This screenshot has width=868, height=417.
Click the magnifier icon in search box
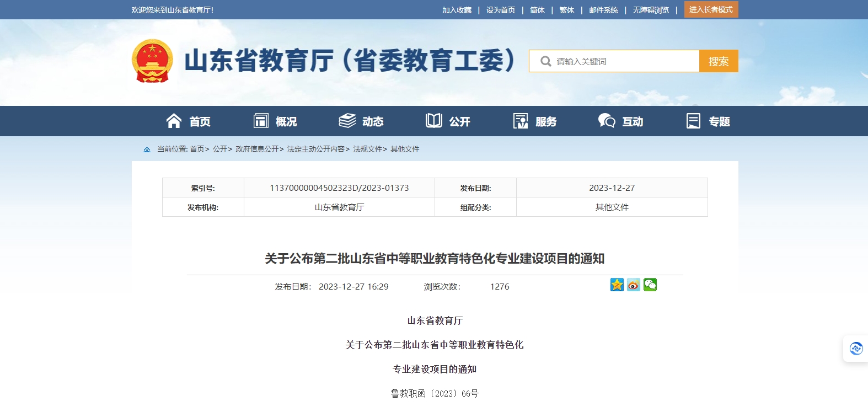tap(545, 61)
